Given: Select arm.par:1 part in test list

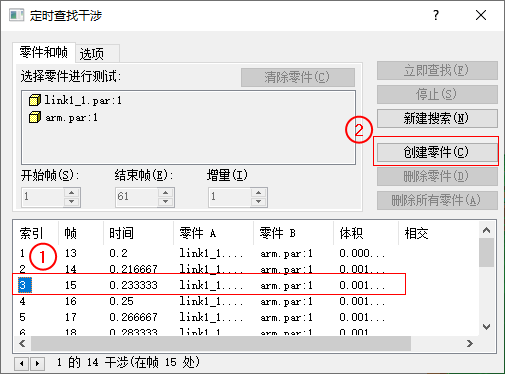Looking at the screenshot, I should pyautogui.click(x=63, y=117).
